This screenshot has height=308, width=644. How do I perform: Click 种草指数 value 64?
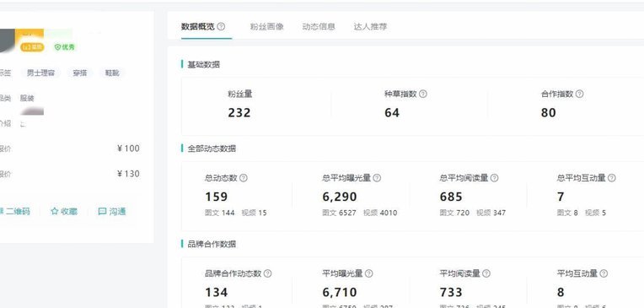point(392,113)
